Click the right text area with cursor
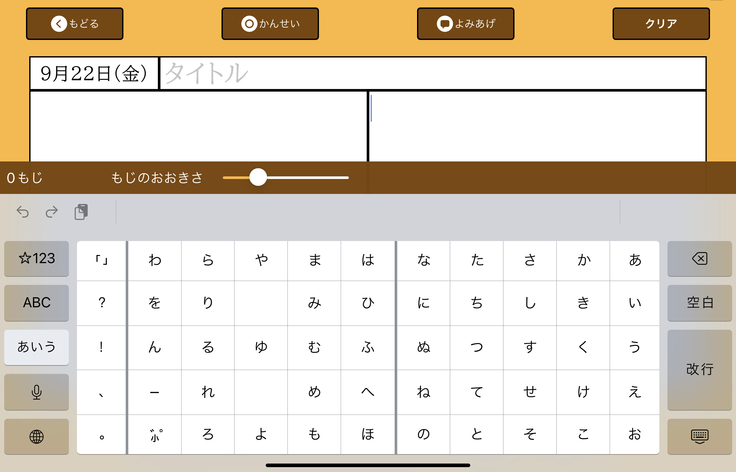This screenshot has height=472, width=736. tap(537, 127)
